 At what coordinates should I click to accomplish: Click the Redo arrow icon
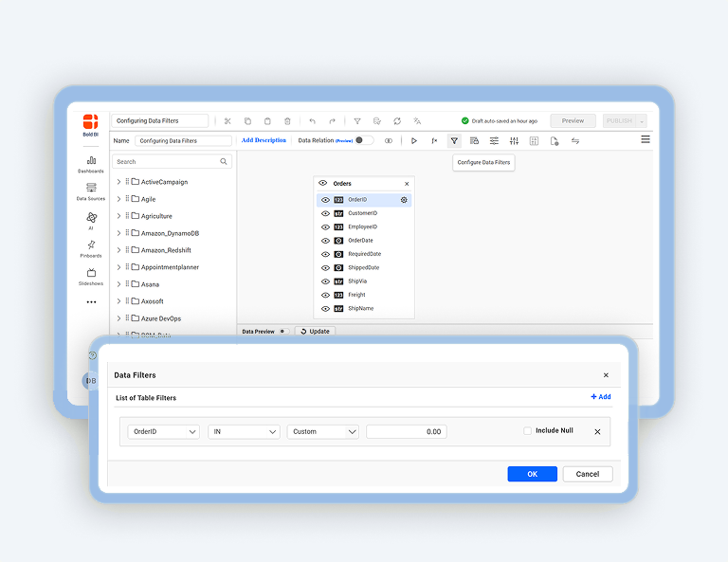(x=332, y=121)
